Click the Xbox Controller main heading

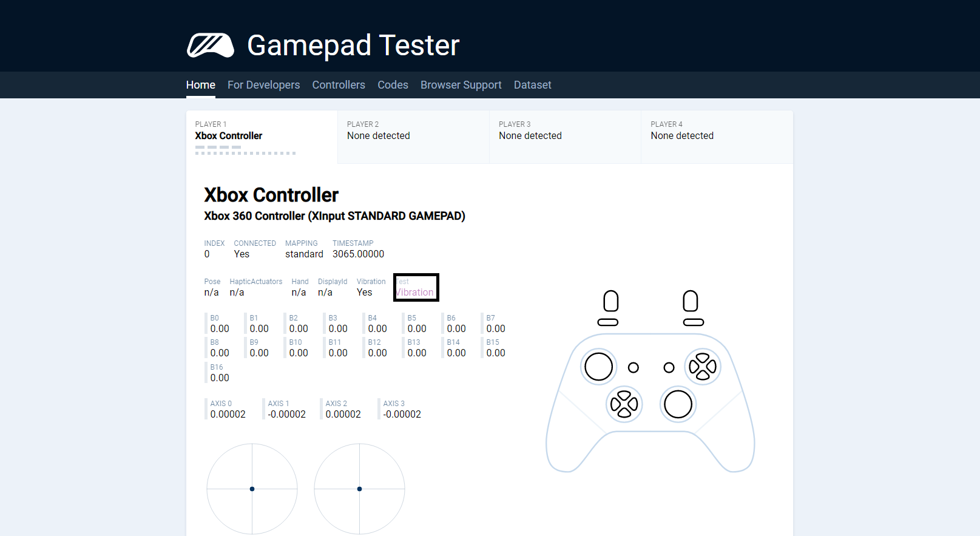click(271, 195)
